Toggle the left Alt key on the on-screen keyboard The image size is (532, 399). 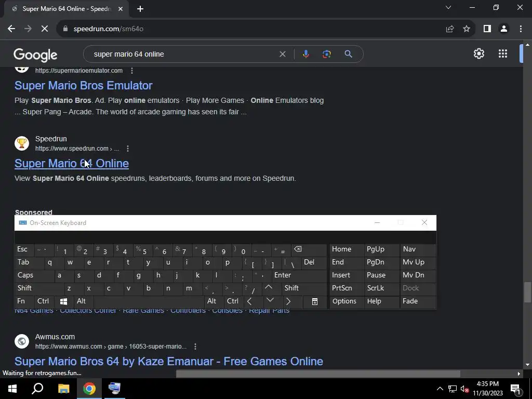tap(83, 301)
